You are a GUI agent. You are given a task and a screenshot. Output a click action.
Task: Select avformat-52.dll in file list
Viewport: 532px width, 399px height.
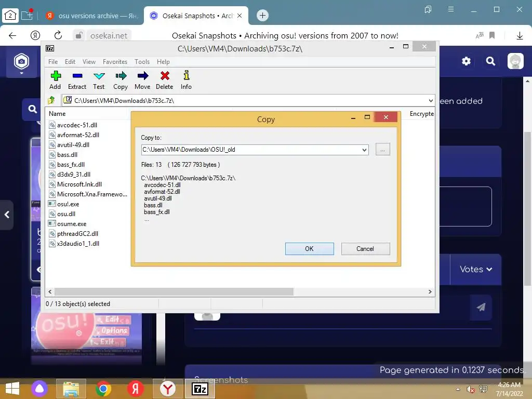pos(78,135)
